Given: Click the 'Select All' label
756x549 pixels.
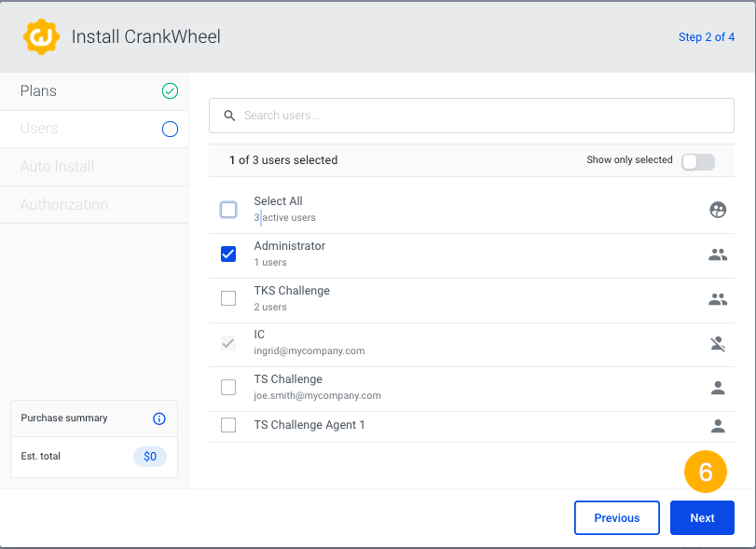Looking at the screenshot, I should [x=278, y=201].
